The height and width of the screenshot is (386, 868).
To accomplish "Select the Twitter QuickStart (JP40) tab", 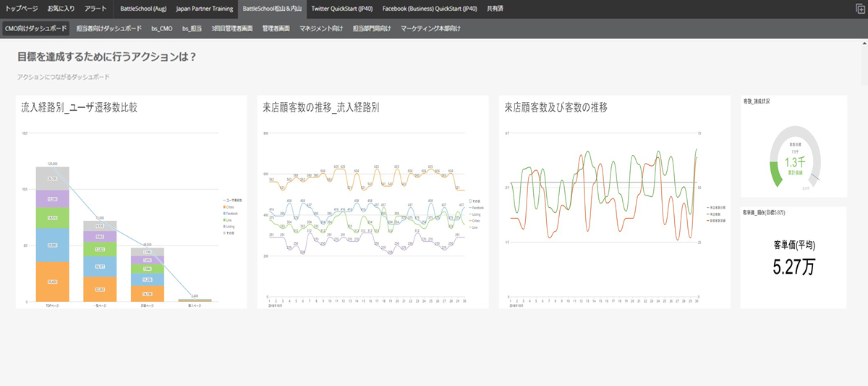I will pos(342,9).
